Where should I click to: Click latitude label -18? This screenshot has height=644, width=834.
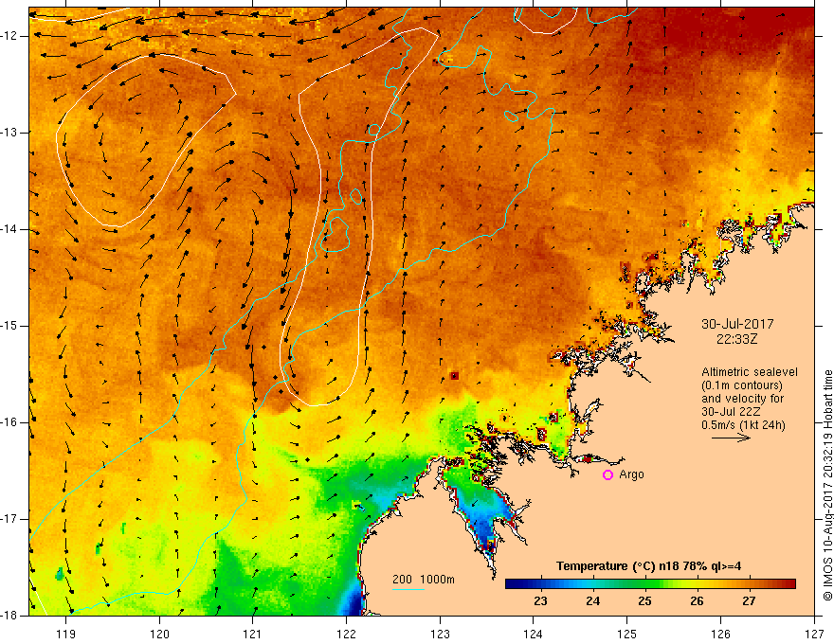(x=9, y=616)
